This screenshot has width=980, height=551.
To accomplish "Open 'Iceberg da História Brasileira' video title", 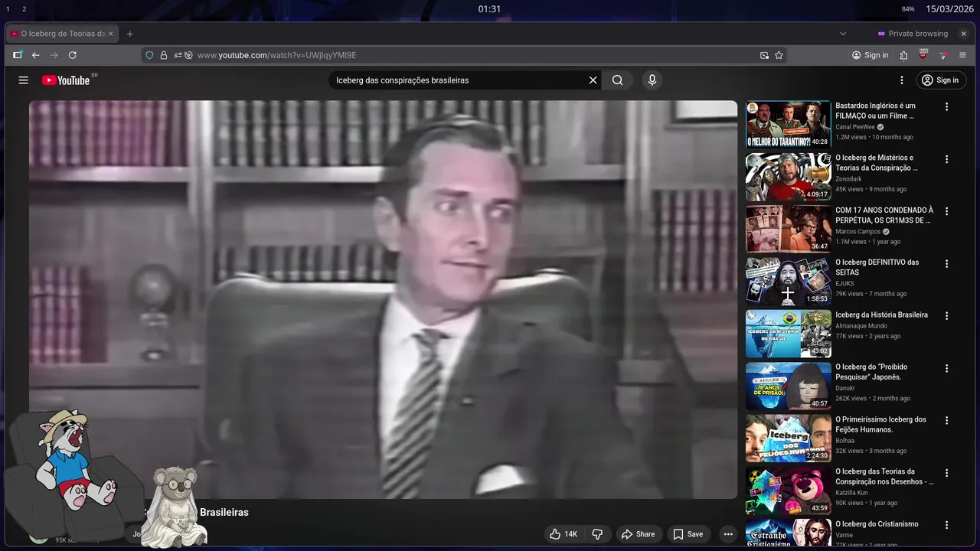I will click(x=881, y=315).
